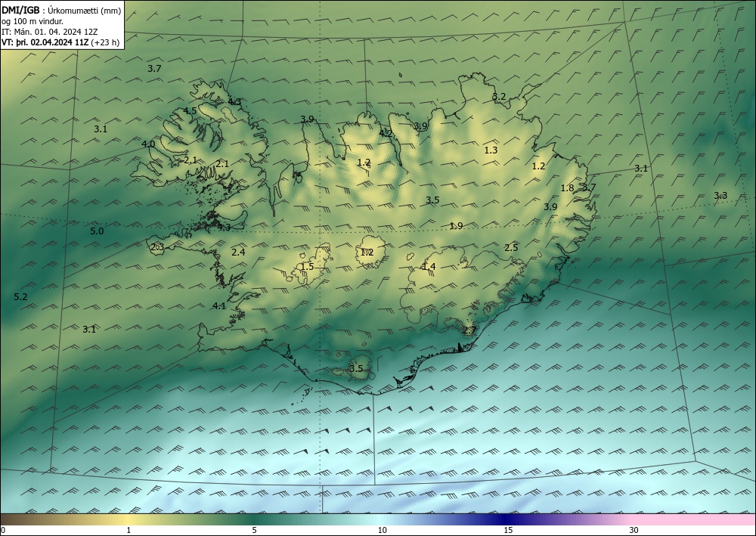Viewport: 756px width, 536px height.
Task: Click the 1.4 value on the large glacier
Action: [429, 267]
